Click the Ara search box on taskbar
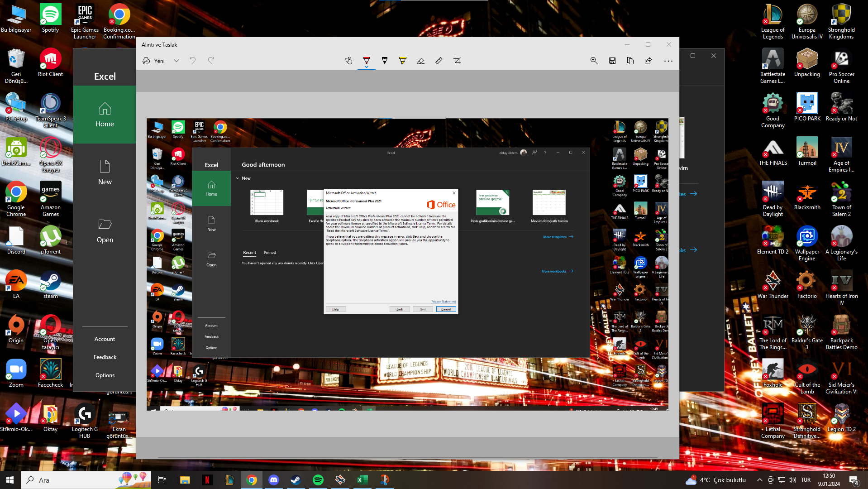Viewport: 868px width, 489px height. click(x=77, y=480)
